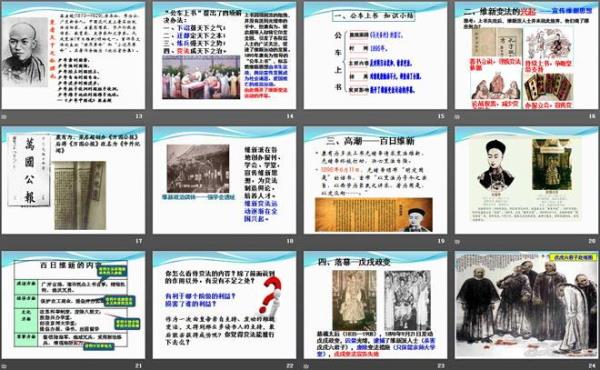This screenshot has width=600, height=370.
Task: Click the animation icon under slide 13
Action: 4,116
